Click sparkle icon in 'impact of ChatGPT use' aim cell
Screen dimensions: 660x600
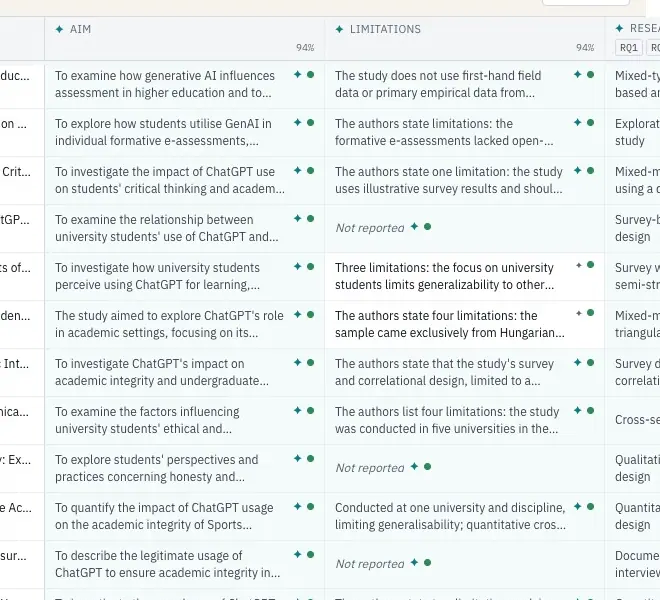click(298, 171)
